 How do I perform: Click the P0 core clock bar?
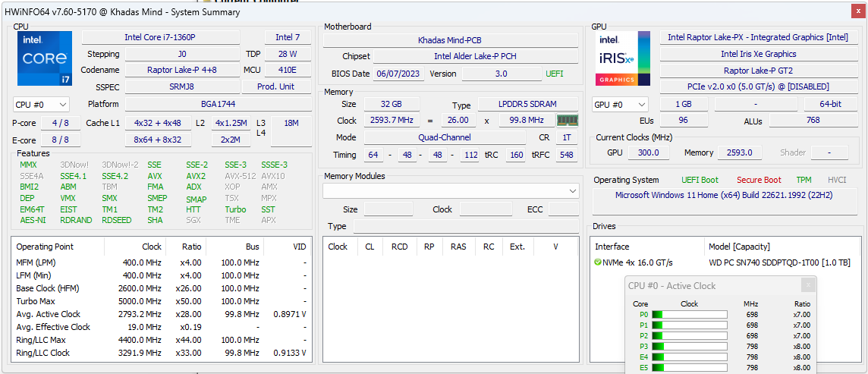[689, 315]
